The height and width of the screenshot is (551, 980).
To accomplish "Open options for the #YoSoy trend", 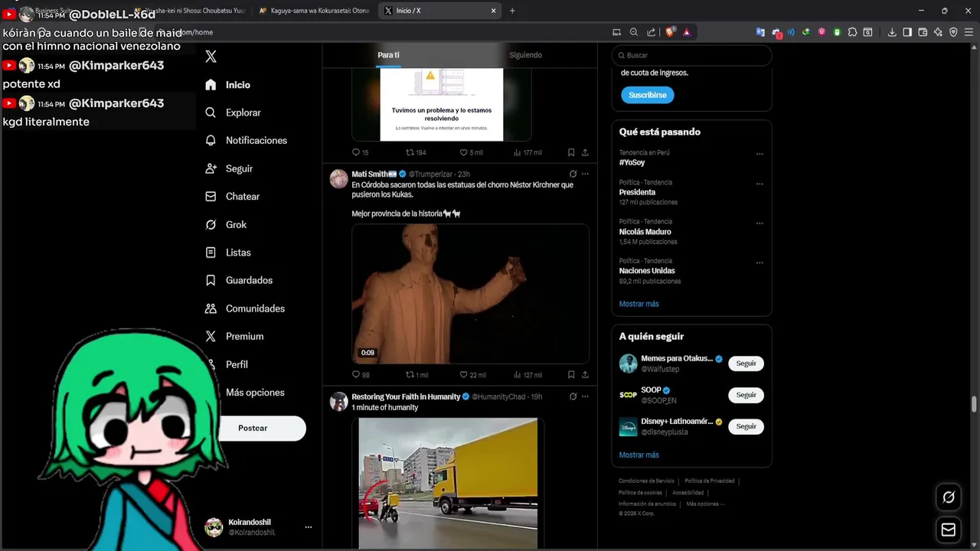I will coord(759,154).
